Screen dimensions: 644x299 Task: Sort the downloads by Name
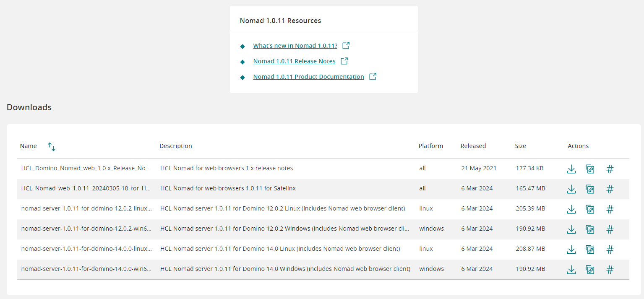tap(52, 146)
